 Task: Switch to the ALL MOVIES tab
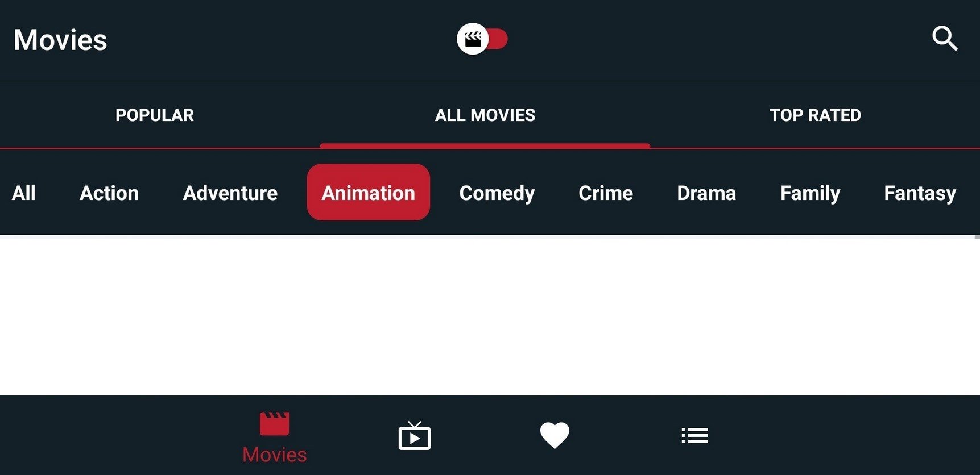[x=485, y=115]
